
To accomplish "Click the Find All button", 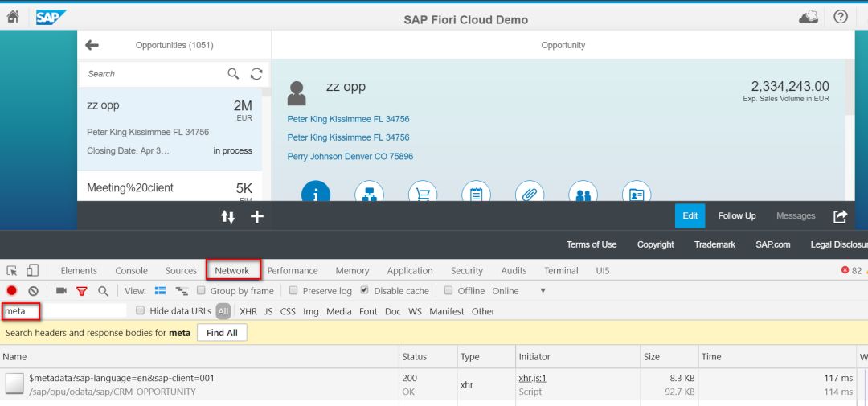I will (x=222, y=333).
